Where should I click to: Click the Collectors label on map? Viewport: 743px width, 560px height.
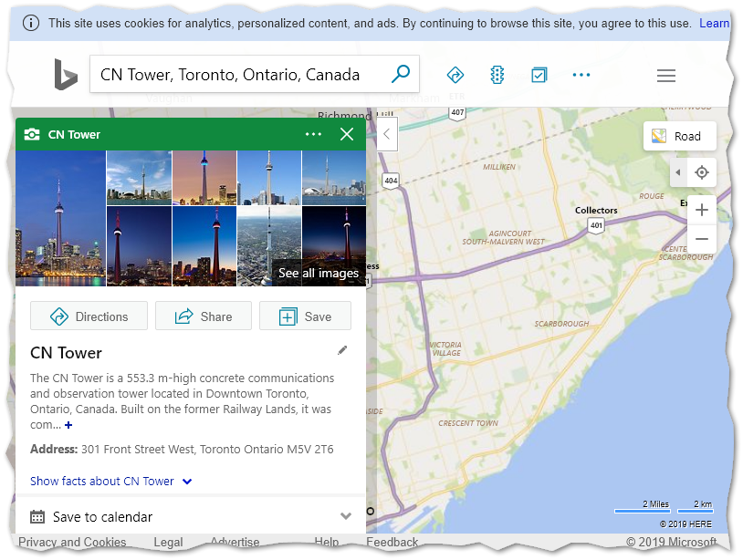[596, 210]
